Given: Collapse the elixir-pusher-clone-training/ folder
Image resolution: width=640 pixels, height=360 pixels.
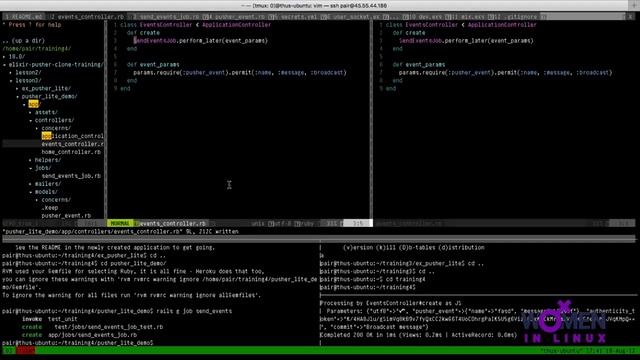Looking at the screenshot, I should click(x=53, y=64).
